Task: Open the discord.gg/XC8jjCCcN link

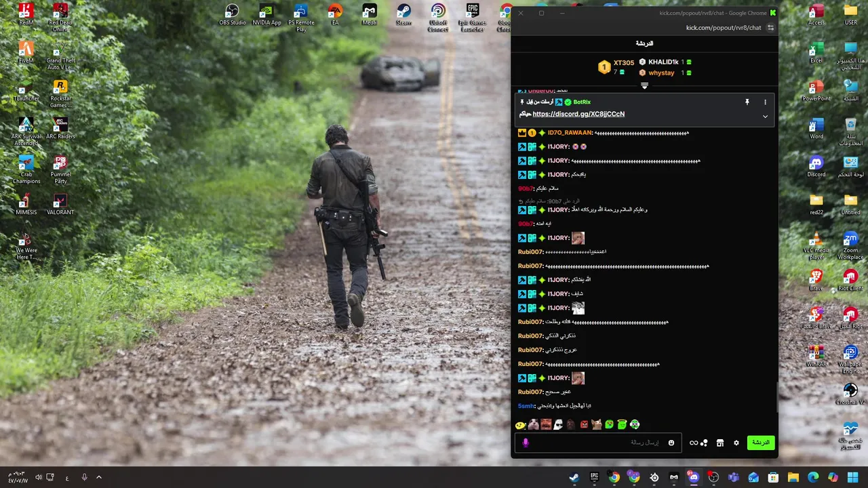Action: [578, 114]
